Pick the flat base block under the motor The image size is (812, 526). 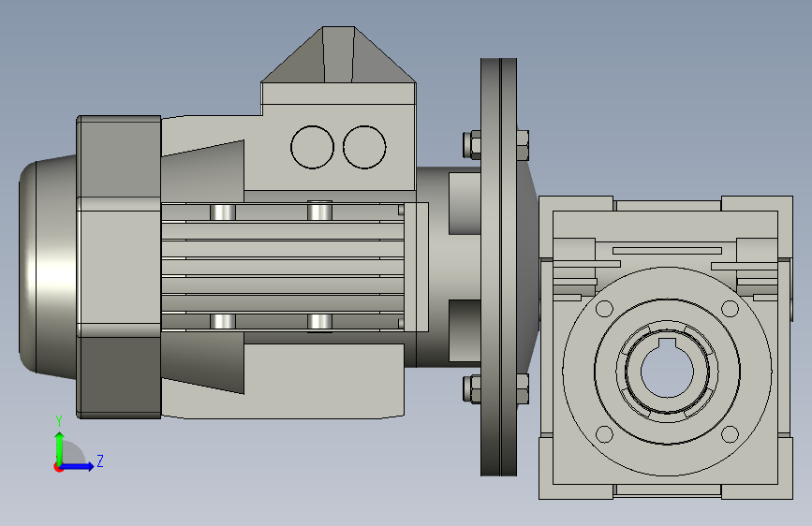pyautogui.click(x=324, y=380)
